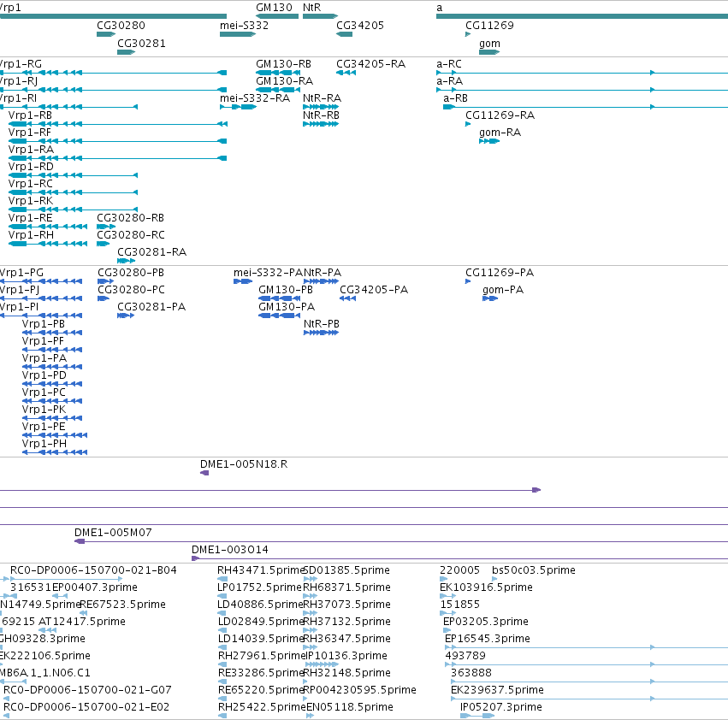Select the Vrp1-PD protein label

(x=44, y=375)
